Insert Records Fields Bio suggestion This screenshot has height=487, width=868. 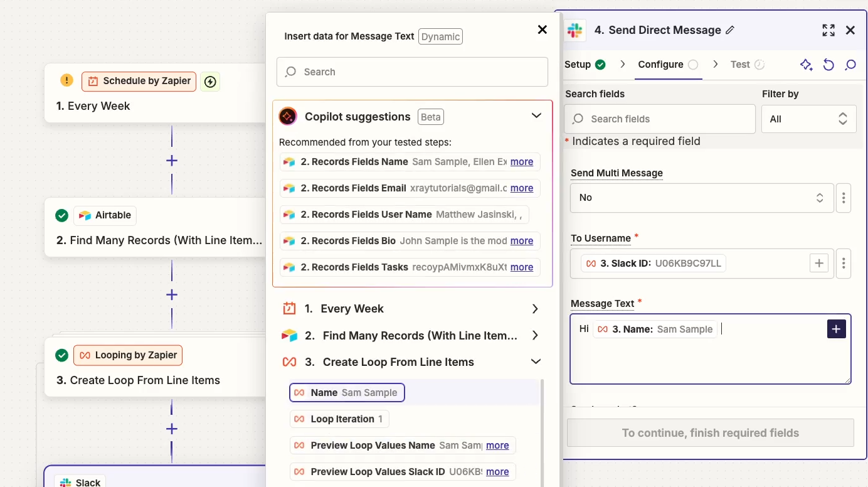tap(410, 241)
